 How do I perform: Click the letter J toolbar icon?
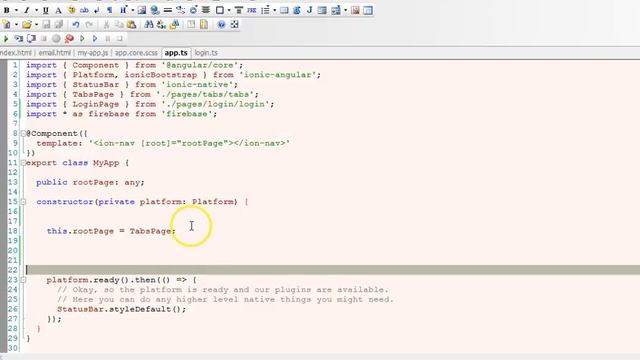[x=309, y=10]
